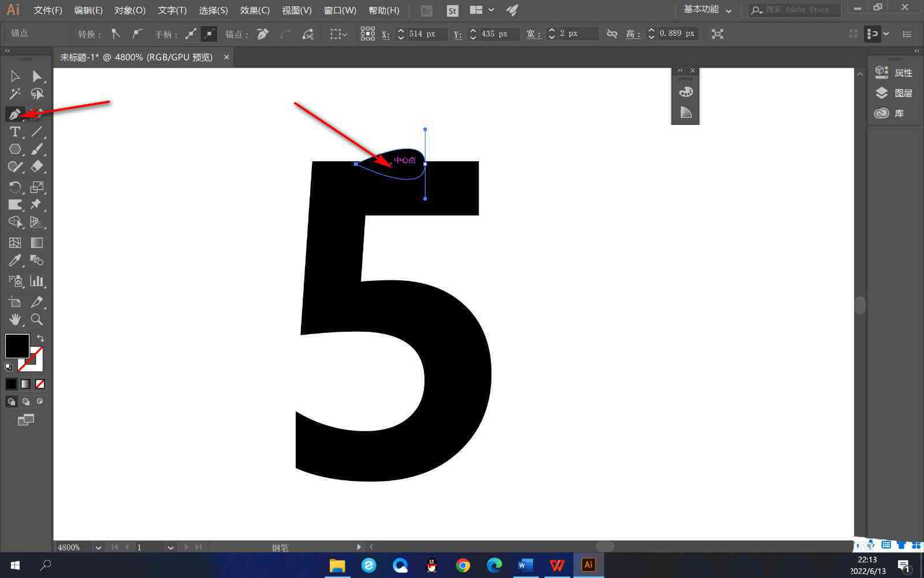Select the Eyedropper tool
This screenshot has width=924, height=578.
(15, 261)
